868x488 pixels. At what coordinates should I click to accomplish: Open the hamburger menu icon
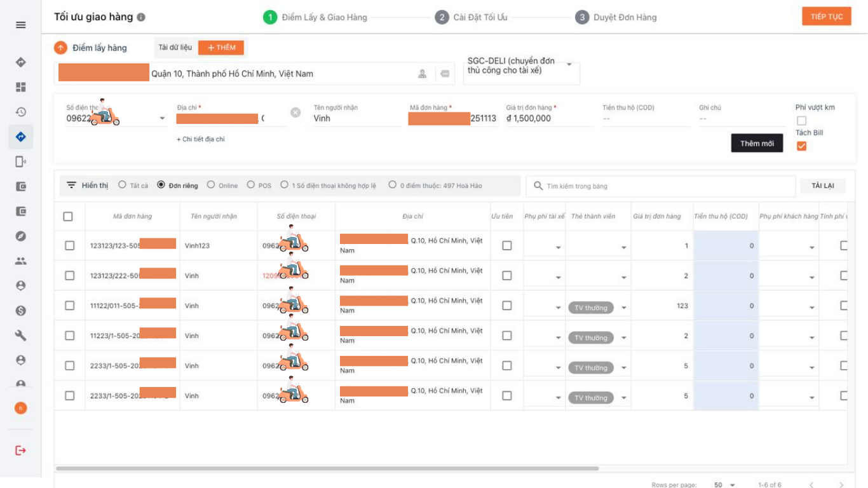pos(21,25)
